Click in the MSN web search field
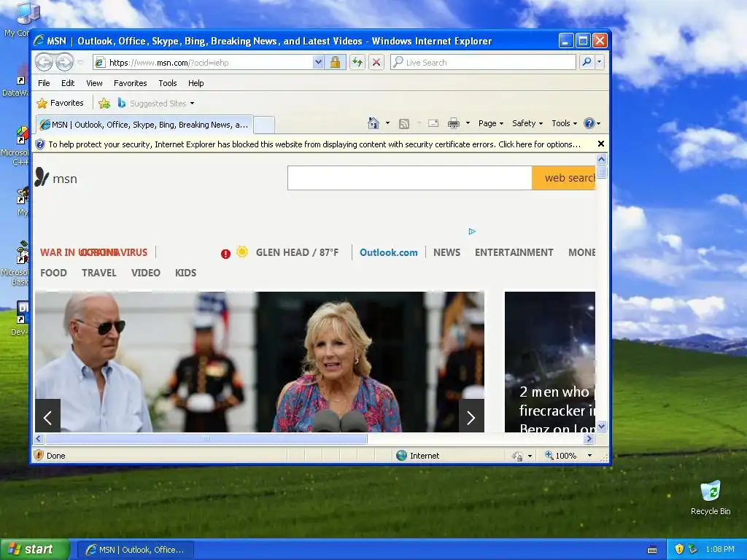Screen dimensions: 747x560 point(410,178)
